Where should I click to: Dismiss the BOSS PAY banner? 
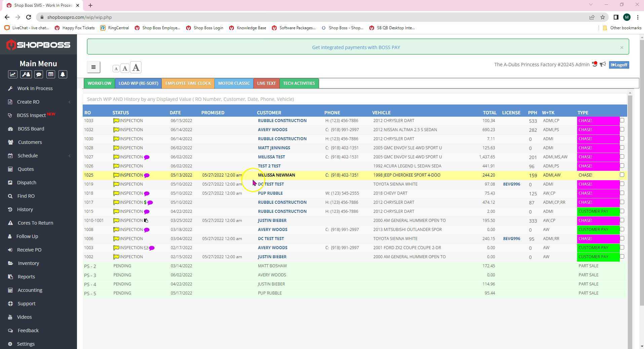(621, 47)
